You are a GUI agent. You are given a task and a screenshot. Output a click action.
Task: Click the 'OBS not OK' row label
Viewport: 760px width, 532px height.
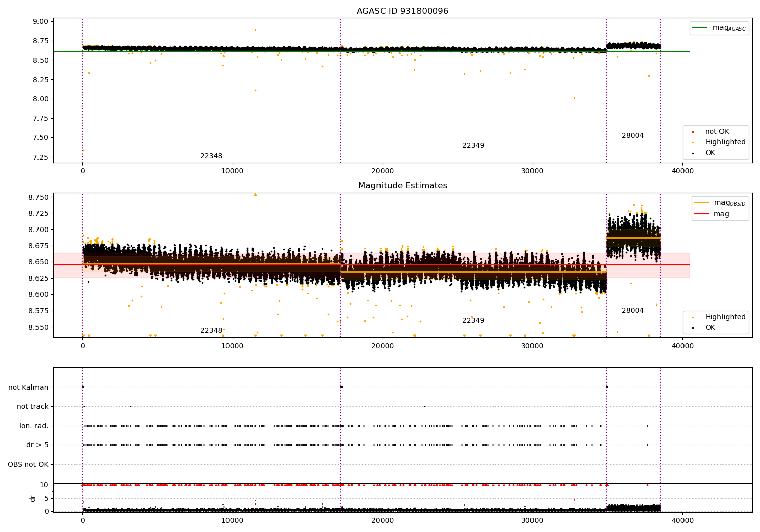click(x=28, y=465)
